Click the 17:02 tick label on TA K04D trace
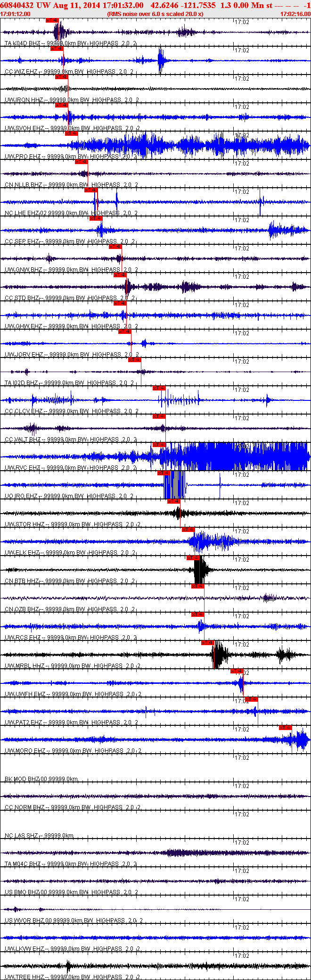Viewport: 311px width, 980px height. tap(242, 22)
